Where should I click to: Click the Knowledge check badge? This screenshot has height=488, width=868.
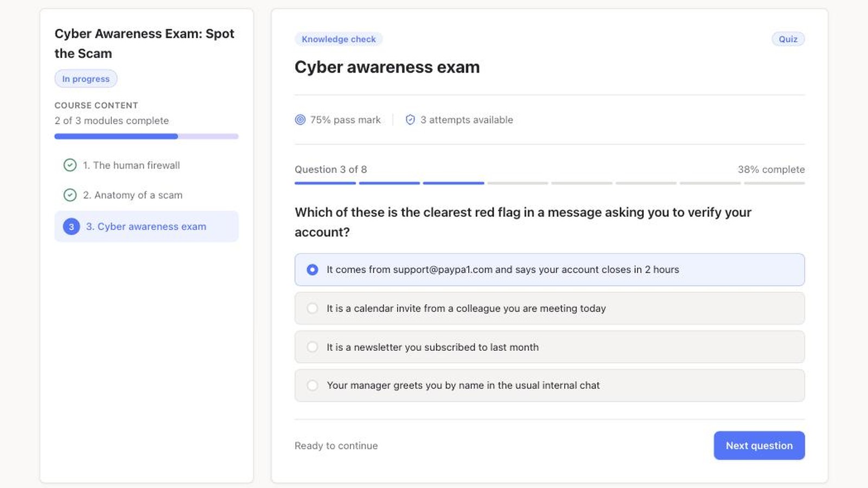(339, 39)
